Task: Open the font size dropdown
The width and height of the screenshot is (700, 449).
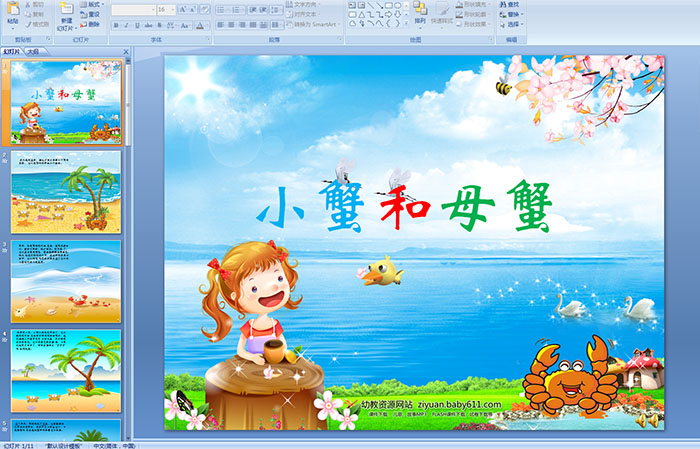Action: [174, 9]
